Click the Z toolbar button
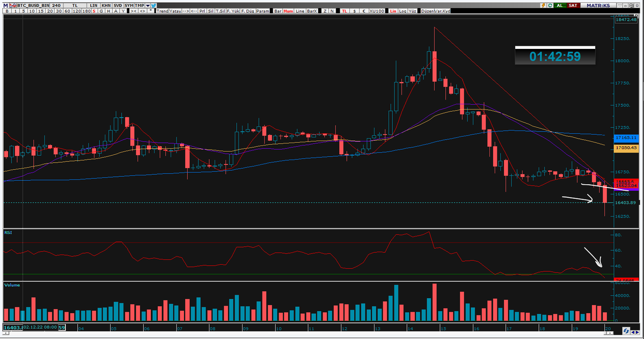The height and width of the screenshot is (339, 644). point(325,11)
